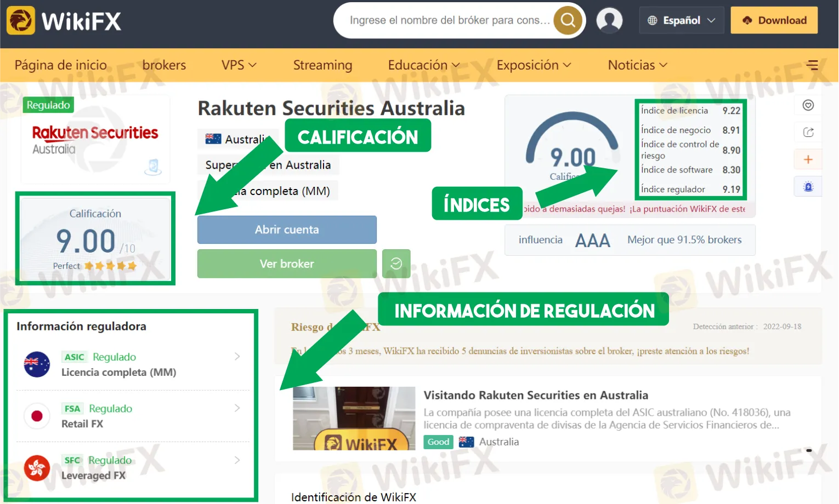The image size is (839, 504).
Task: Click Retail FX license text
Action: coord(82,424)
